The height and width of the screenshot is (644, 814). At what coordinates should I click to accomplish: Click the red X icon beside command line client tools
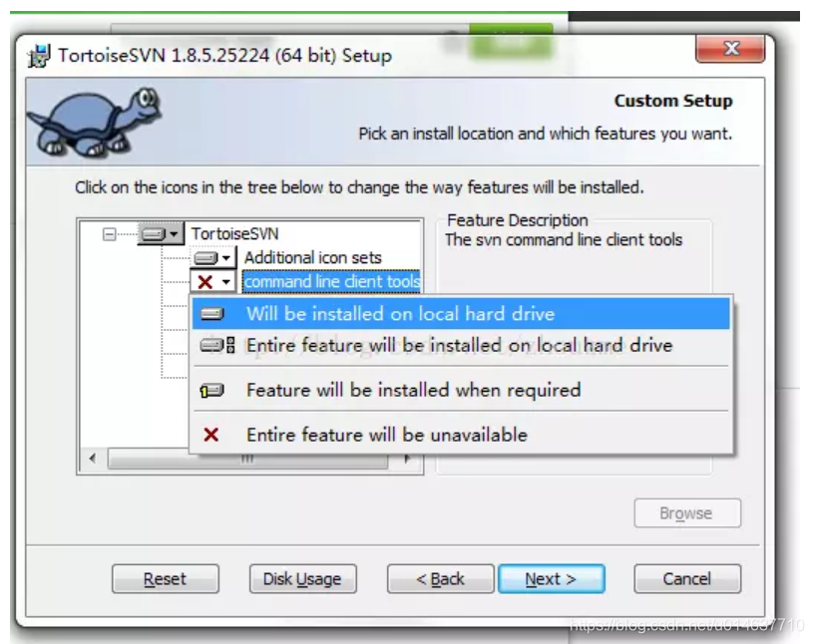(205, 282)
